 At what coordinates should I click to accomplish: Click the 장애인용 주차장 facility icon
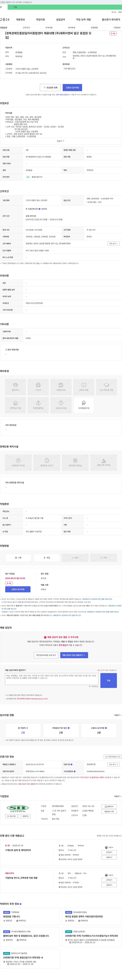18,463
